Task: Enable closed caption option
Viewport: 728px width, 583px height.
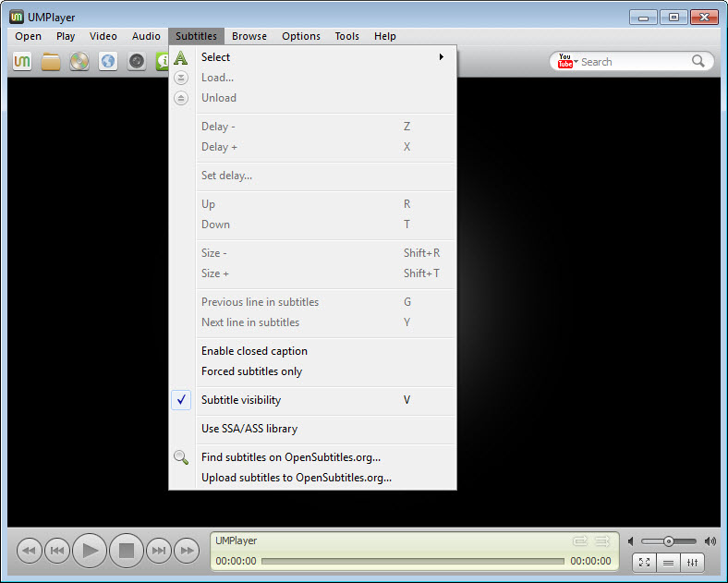Action: point(312,351)
